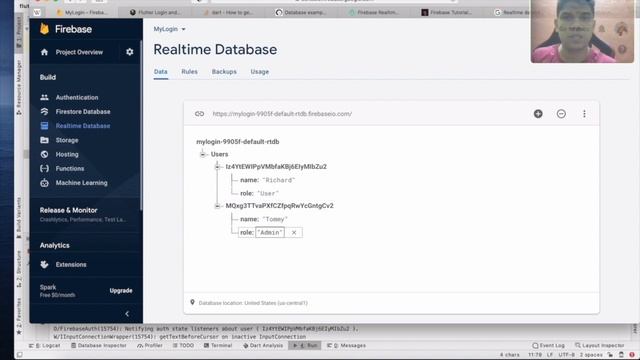Switch to the Rules tab

[x=189, y=71]
